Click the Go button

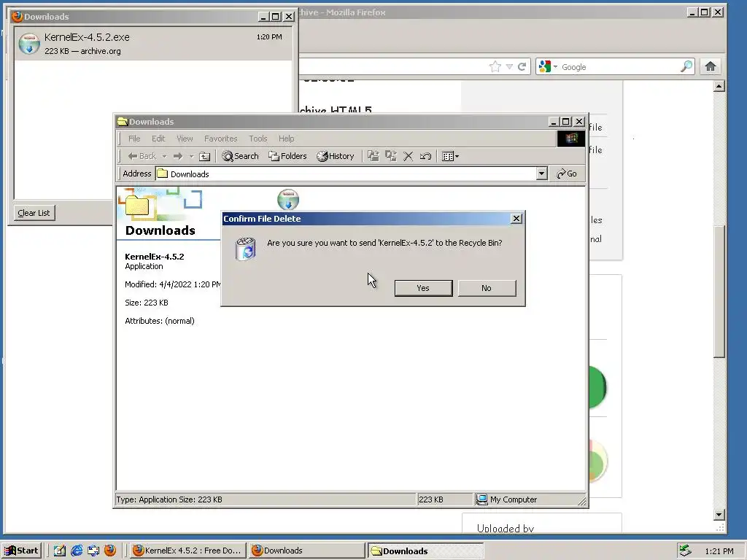tap(567, 174)
